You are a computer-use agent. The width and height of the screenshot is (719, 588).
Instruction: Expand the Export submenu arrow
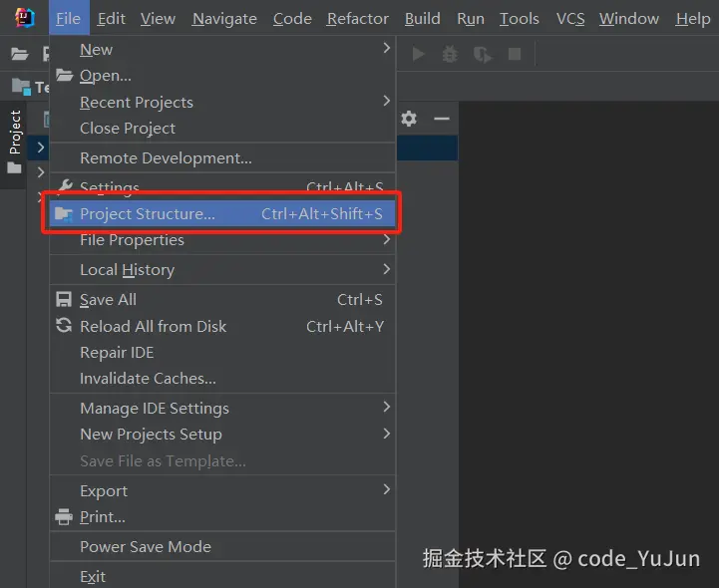coord(387,489)
